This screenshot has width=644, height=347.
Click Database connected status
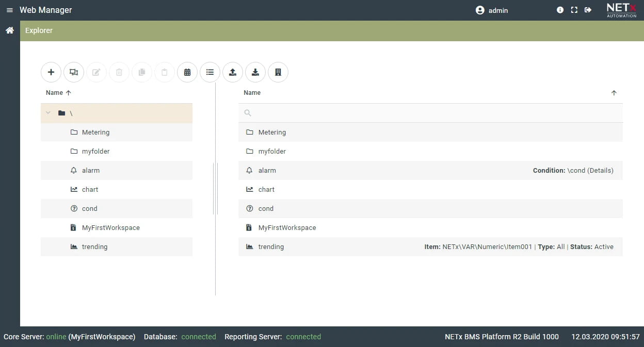click(x=180, y=337)
